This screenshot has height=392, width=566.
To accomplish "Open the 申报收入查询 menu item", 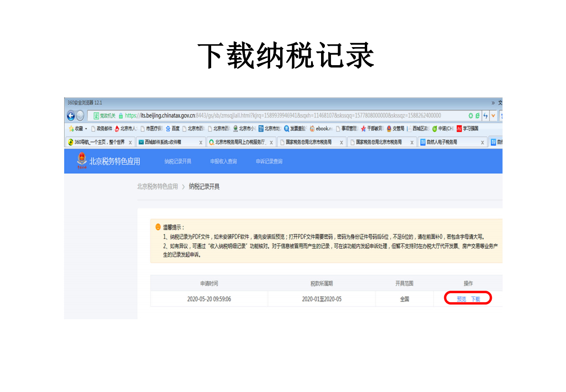I will [224, 161].
